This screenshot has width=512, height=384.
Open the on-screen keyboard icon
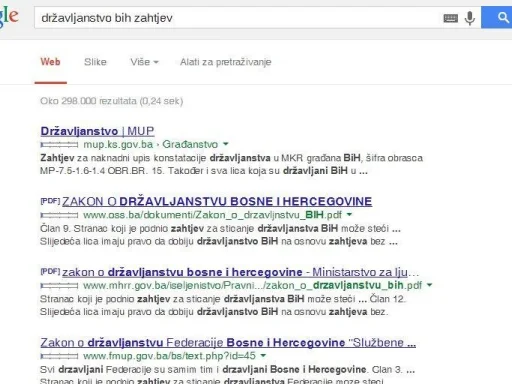point(450,18)
